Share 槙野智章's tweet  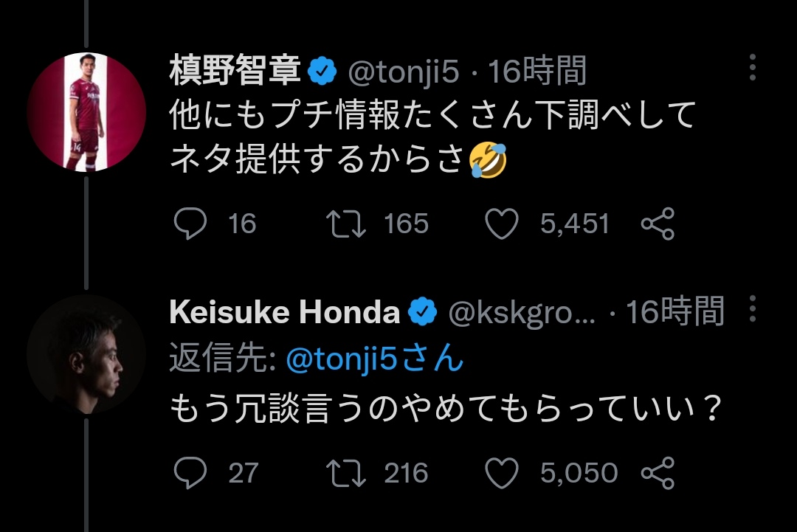(657, 223)
